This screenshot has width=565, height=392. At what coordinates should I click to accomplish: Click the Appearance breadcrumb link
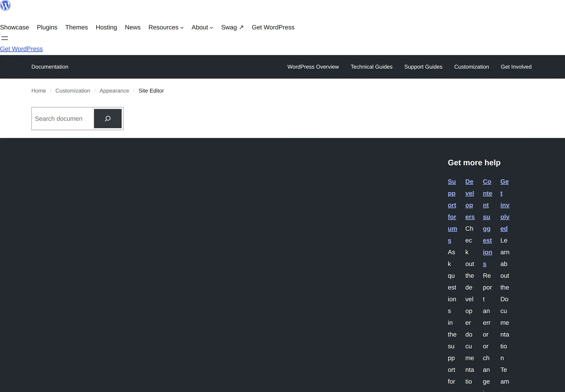[x=114, y=91]
